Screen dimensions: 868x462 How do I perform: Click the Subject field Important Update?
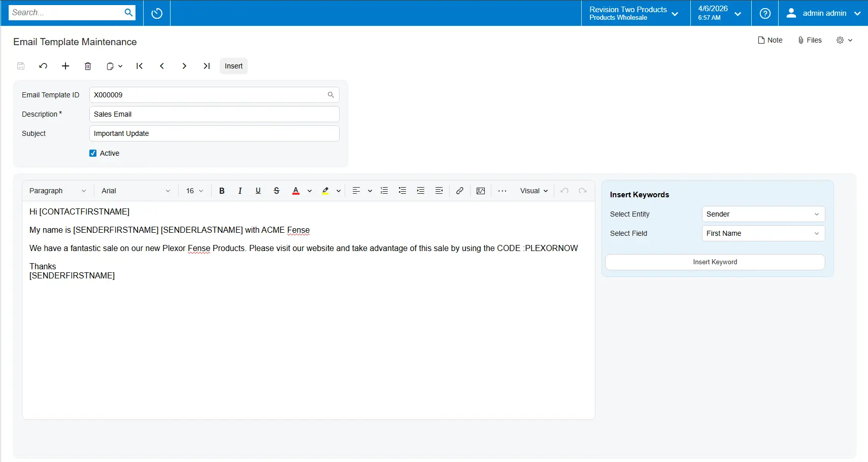tap(214, 133)
